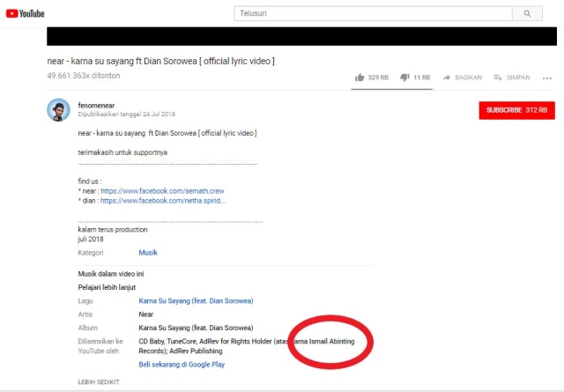Click the SIMPAN label
Screen dimensions: 564x392
(x=518, y=78)
